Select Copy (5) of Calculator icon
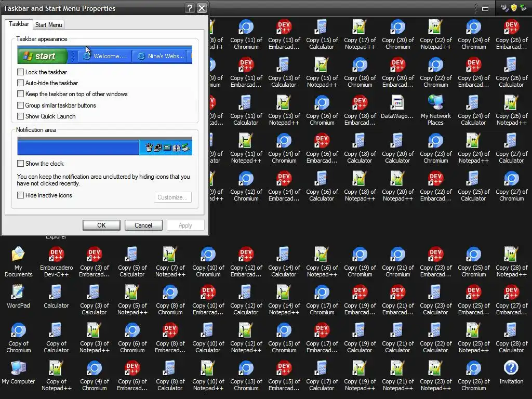This screenshot has width=532, height=399. pyautogui.click(x=132, y=262)
